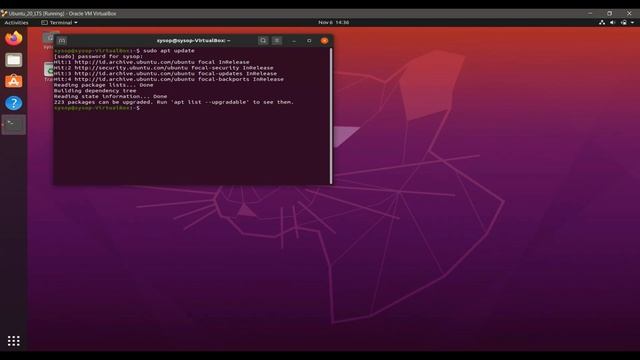640x360 pixels.
Task: Restore down the VirtualBox window
Action: tap(609, 13)
